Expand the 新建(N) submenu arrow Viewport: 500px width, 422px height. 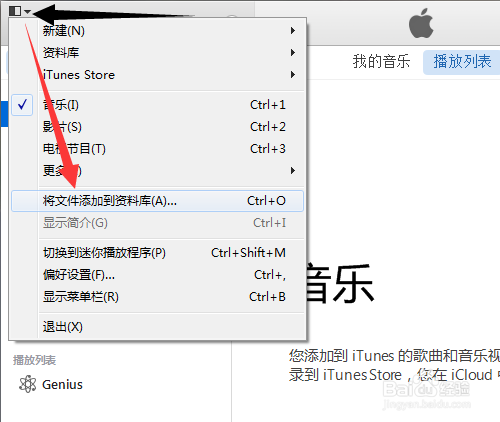pos(293,31)
